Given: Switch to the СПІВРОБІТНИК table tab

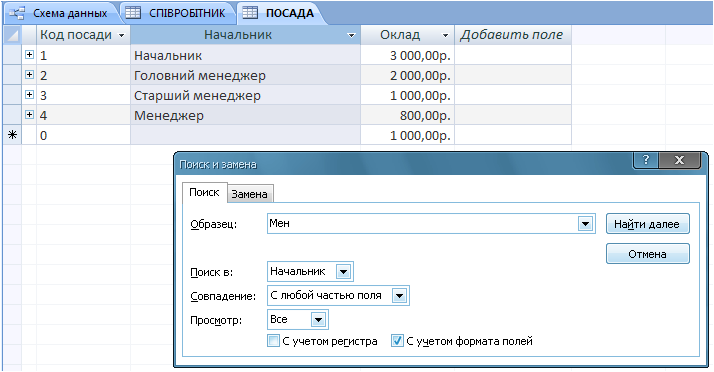Looking at the screenshot, I should [178, 13].
